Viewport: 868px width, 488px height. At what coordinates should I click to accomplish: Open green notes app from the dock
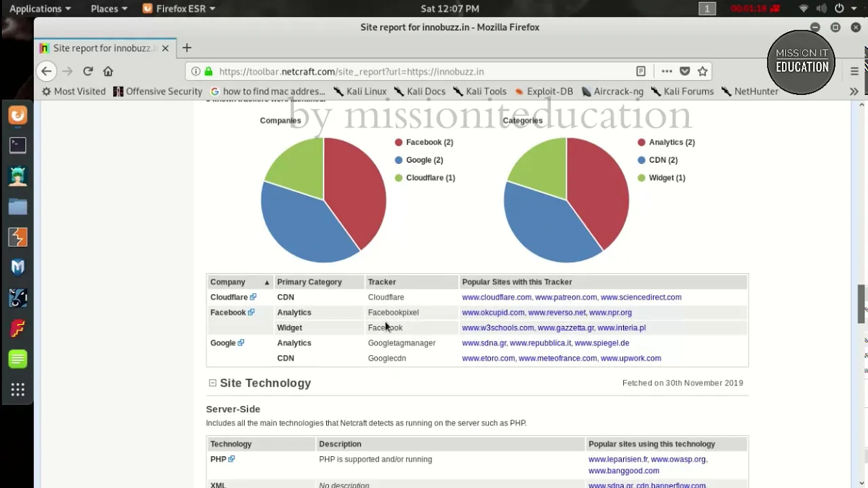coord(18,359)
